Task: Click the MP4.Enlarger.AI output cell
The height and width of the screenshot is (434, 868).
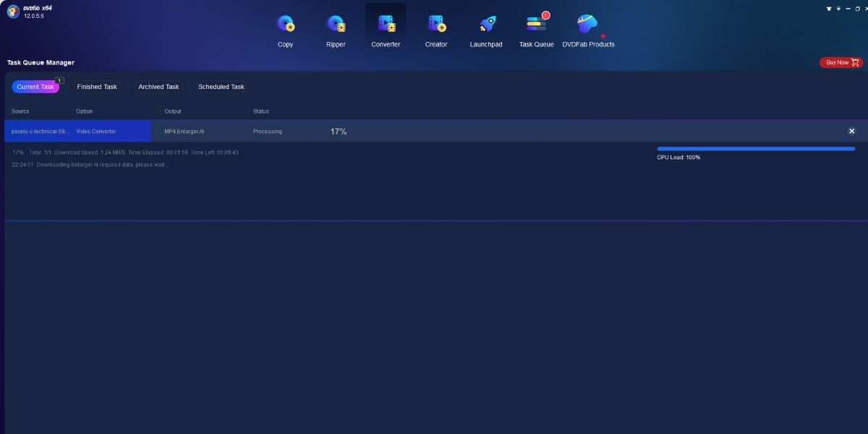Action: [184, 132]
